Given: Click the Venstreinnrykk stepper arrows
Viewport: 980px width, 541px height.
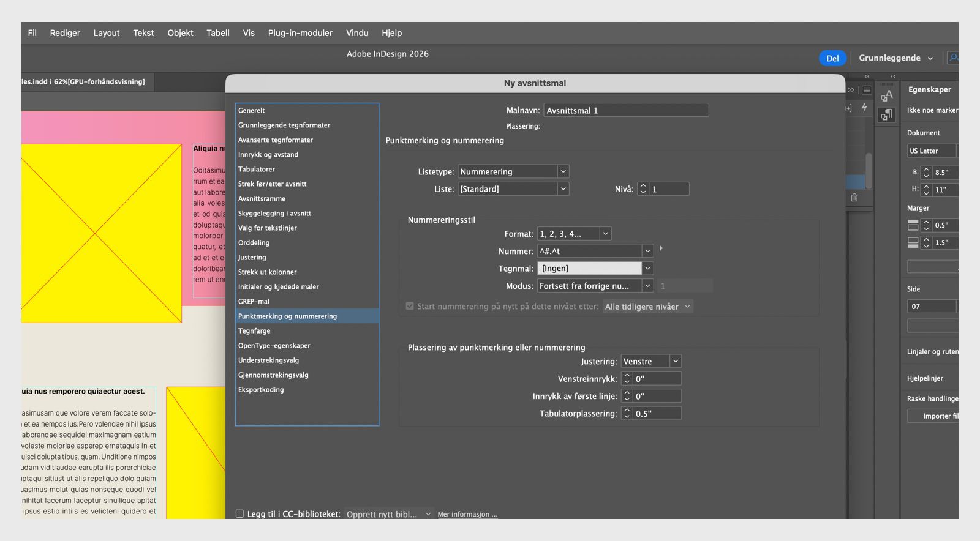Looking at the screenshot, I should pyautogui.click(x=627, y=379).
